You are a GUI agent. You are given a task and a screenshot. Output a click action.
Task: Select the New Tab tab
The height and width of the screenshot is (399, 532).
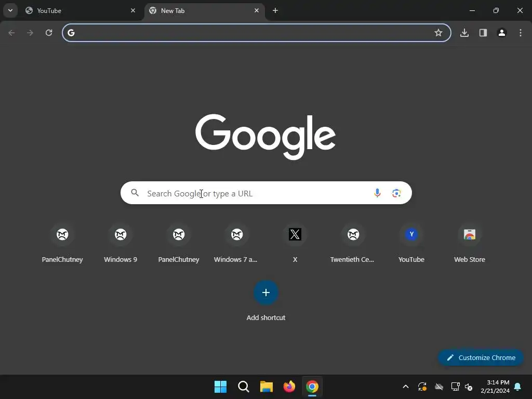[204, 10]
